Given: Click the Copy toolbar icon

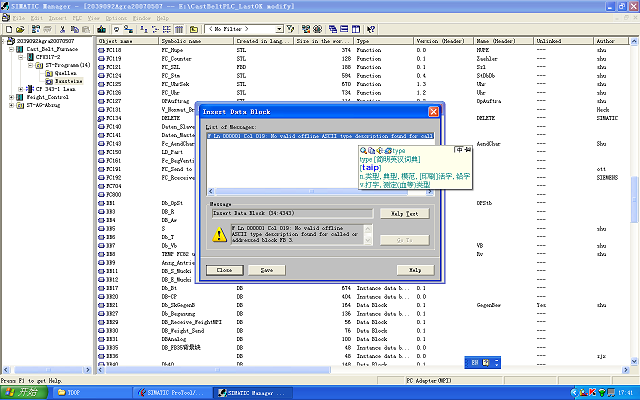Looking at the screenshot, I should tap(74, 29).
